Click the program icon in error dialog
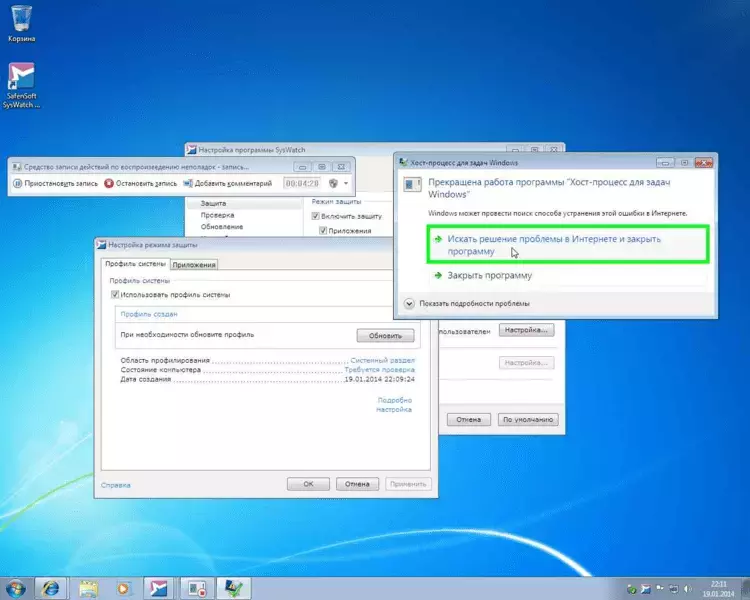Screen dimensions: 750x600 point(412,184)
